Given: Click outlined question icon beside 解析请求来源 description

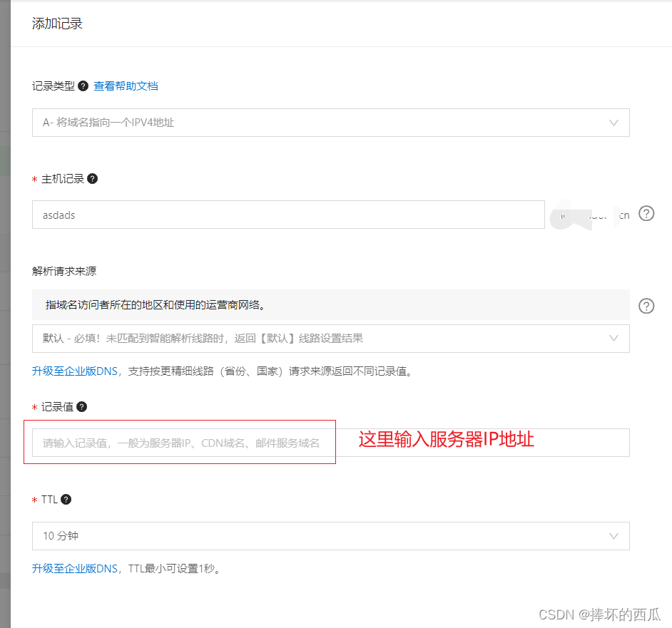Looking at the screenshot, I should [x=646, y=306].
